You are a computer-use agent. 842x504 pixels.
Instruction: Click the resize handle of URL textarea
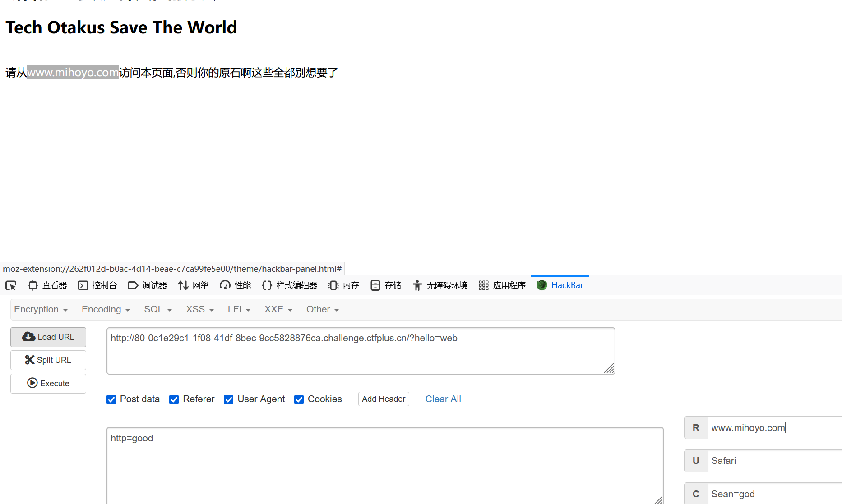pyautogui.click(x=609, y=368)
